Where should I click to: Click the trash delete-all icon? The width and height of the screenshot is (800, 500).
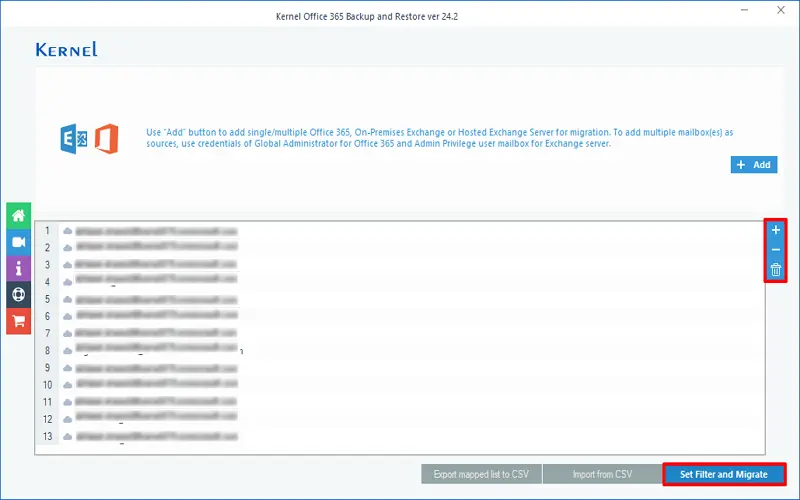click(x=776, y=269)
